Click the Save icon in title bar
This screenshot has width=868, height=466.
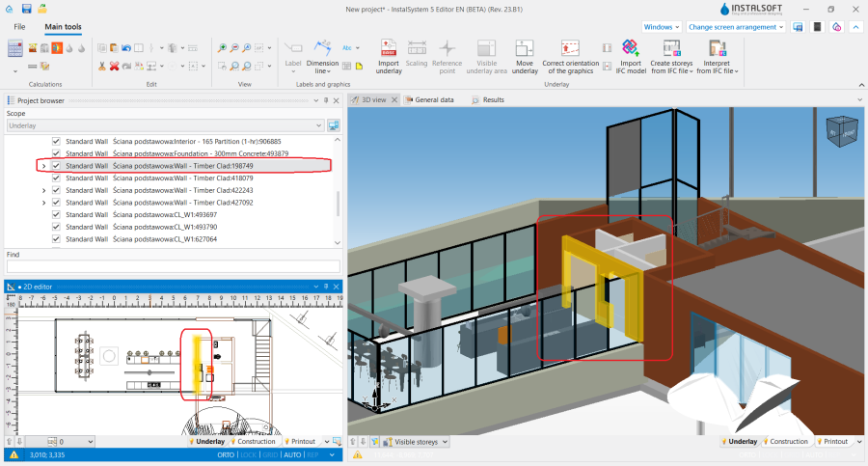(26, 9)
